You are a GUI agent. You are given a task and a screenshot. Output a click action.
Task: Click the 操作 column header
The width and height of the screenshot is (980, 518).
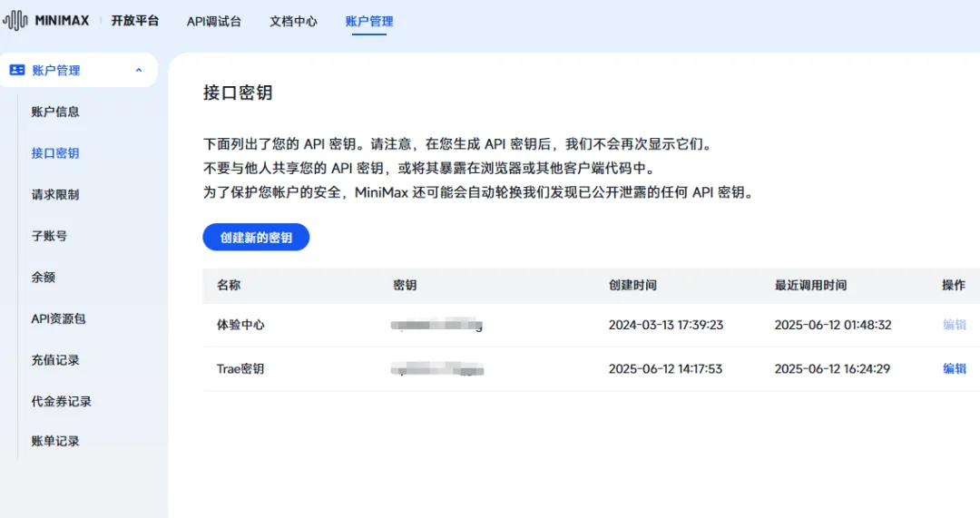point(953,286)
